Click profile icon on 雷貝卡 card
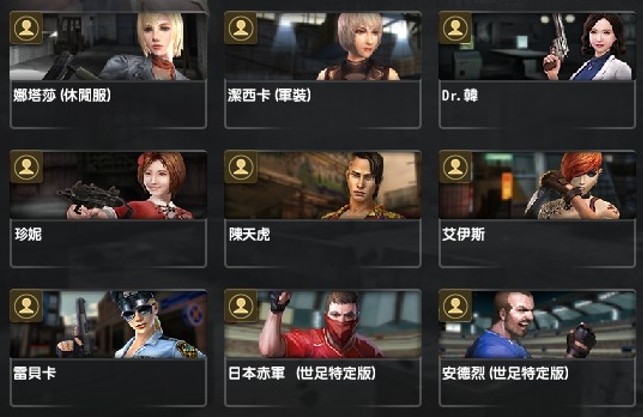The width and height of the screenshot is (643, 417). pos(26,306)
